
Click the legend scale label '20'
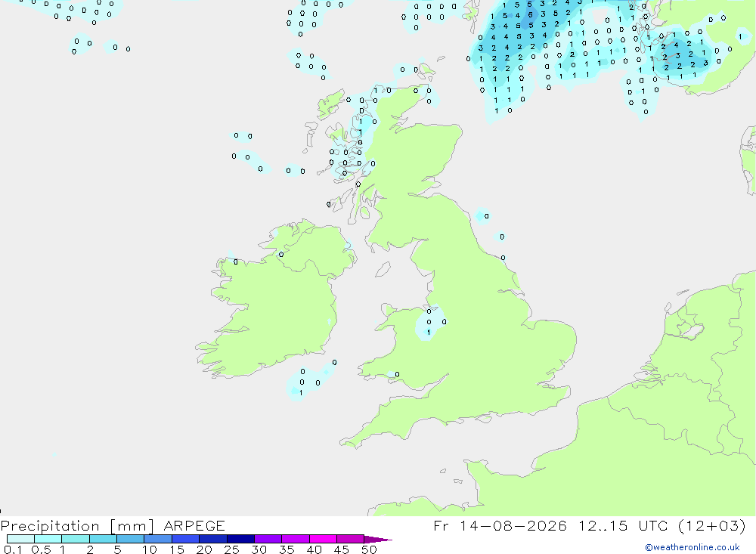[204, 549]
